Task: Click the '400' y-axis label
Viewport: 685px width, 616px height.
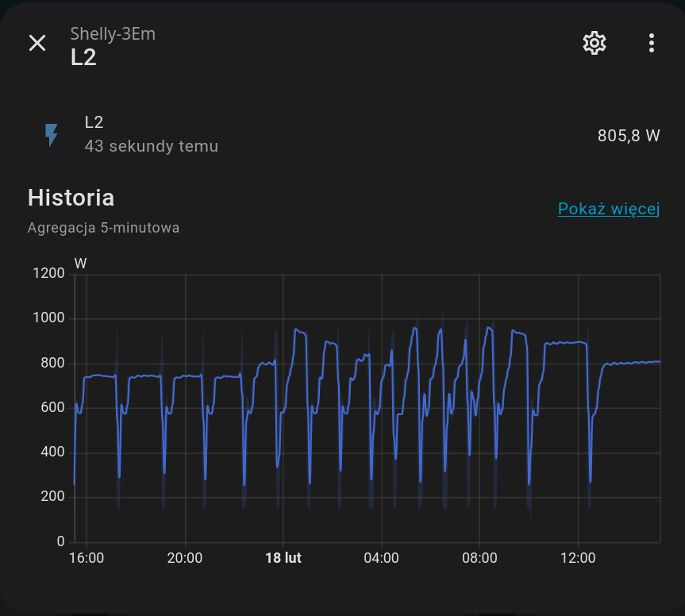Action: point(52,452)
